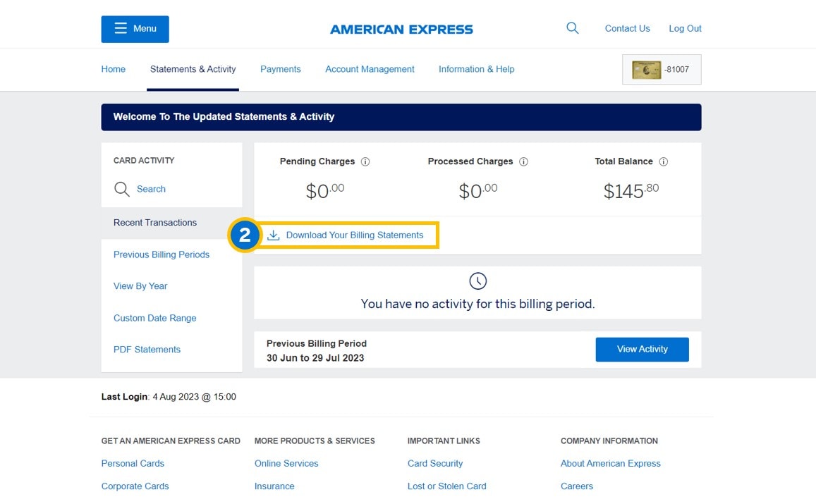This screenshot has height=504, width=816.
Task: Click the info icon beside Processed Charges
Action: 523,161
